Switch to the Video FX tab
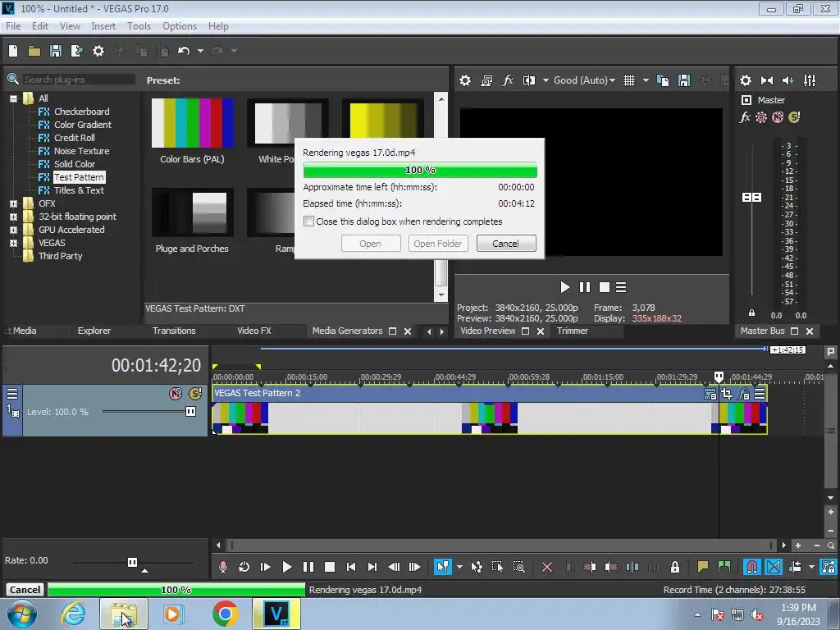This screenshot has width=840, height=630. tap(254, 331)
